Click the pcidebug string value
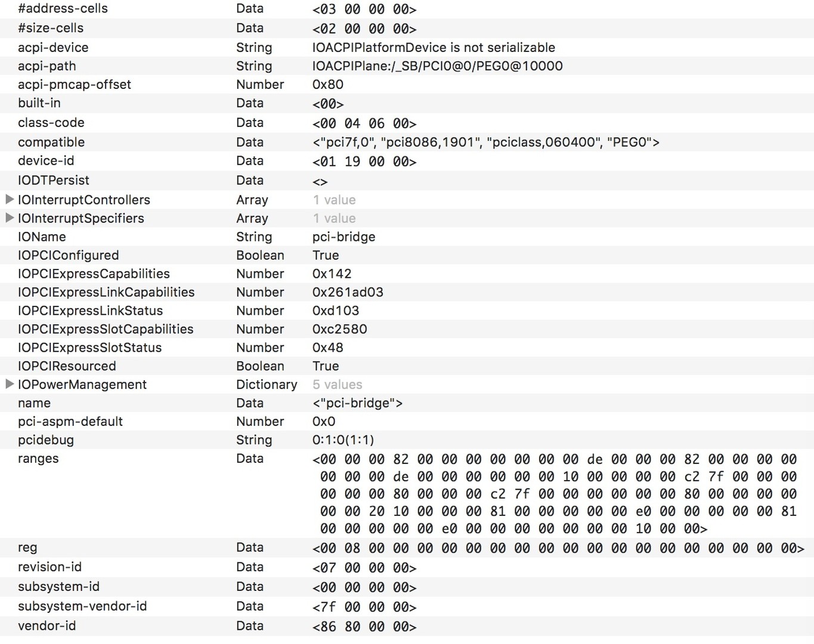The width and height of the screenshot is (814, 644). click(343, 440)
